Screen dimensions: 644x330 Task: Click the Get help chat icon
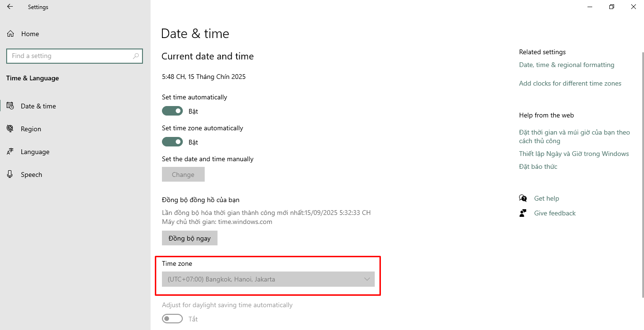pyautogui.click(x=523, y=198)
